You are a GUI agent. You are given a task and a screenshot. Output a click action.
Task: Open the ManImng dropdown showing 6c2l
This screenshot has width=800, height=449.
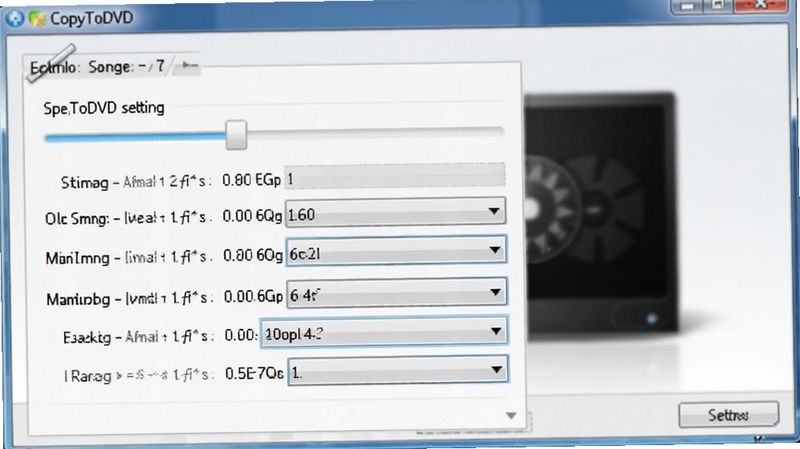[x=396, y=251]
